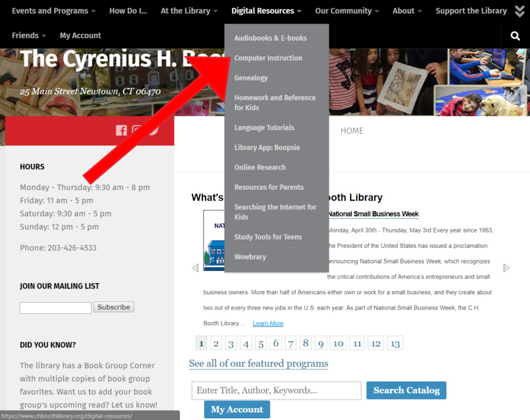Click The Cyrenius H. Booth site title
This screenshot has height=420, width=530.
click(121, 59)
